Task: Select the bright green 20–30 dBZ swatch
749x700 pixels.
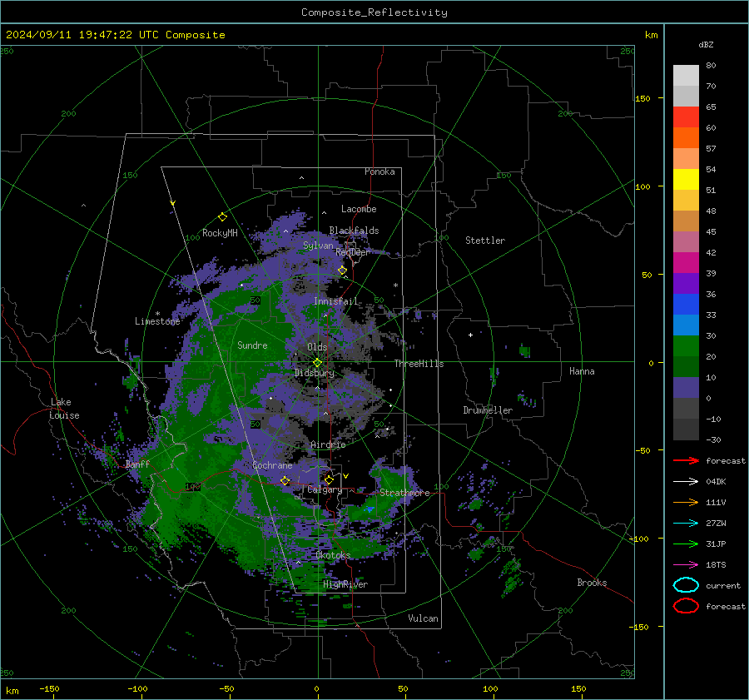Action: [686, 346]
